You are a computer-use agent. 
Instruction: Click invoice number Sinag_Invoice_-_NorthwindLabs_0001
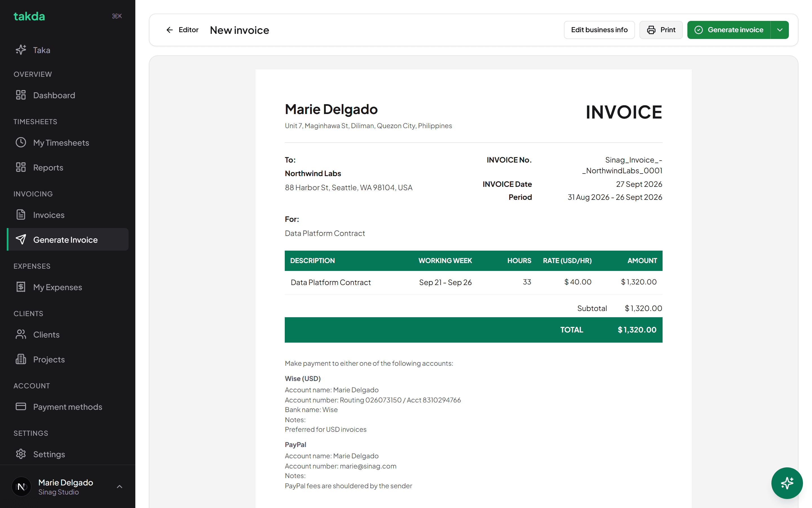coord(622,165)
